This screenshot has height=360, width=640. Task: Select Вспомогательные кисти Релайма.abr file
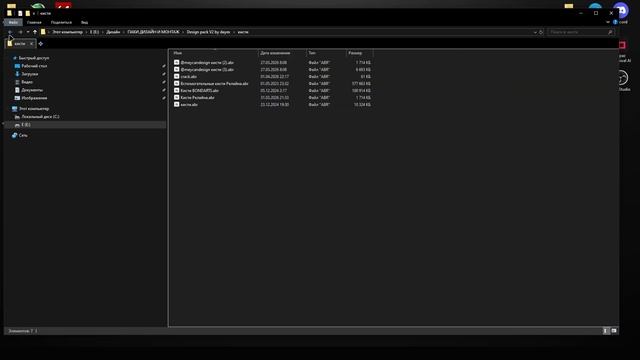click(x=214, y=84)
